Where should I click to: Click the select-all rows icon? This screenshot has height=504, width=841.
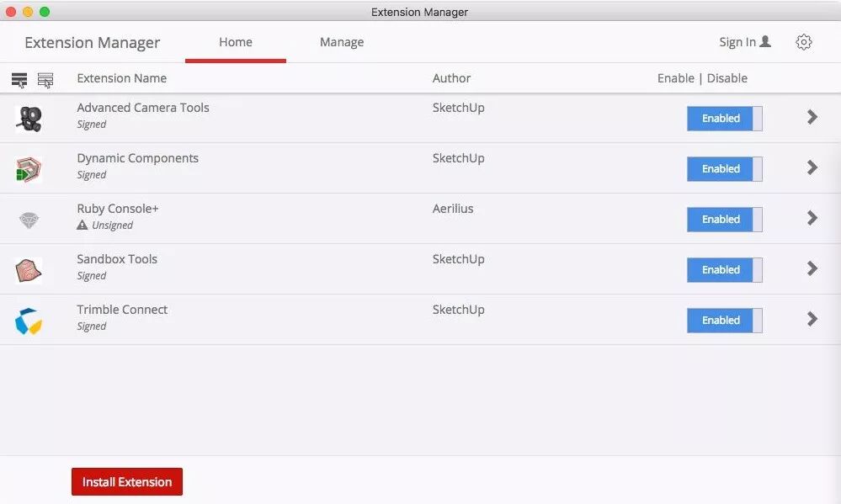(19, 80)
